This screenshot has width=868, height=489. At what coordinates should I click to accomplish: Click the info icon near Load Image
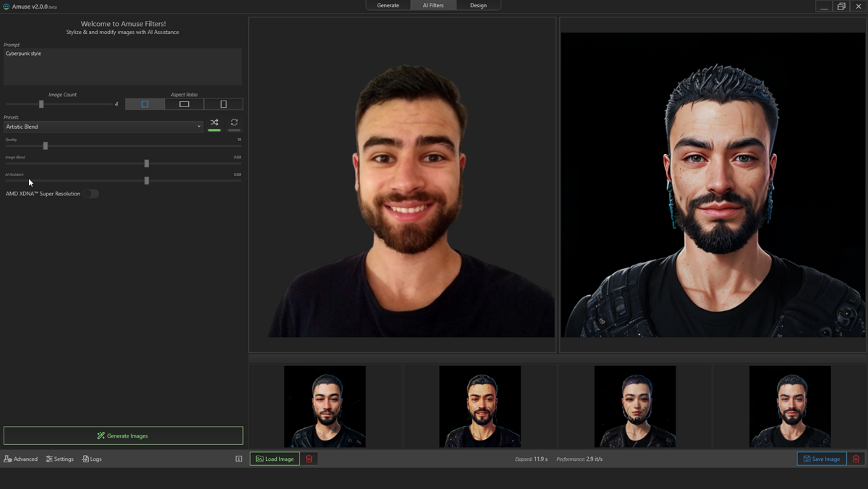click(238, 459)
